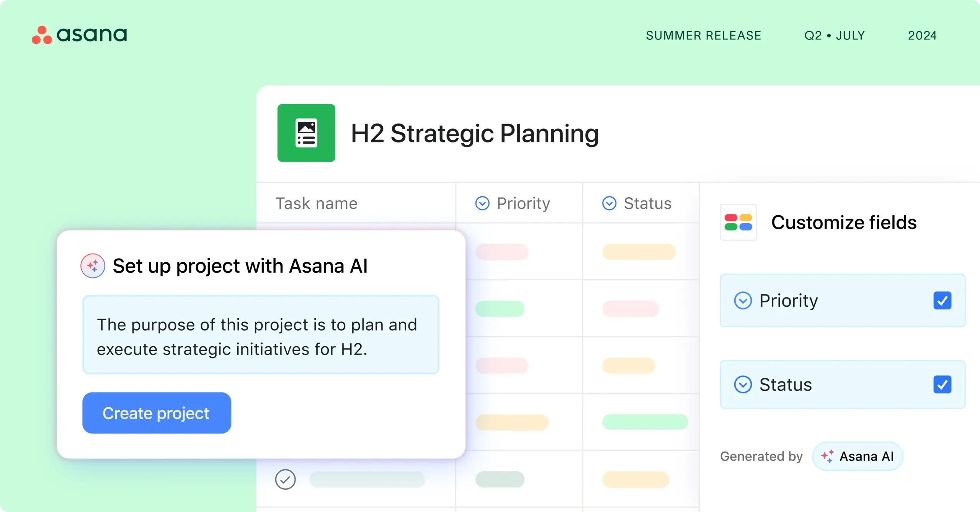Screen dimensions: 980x512
Task: Click the Asana AI generated-by badge
Action: (857, 456)
